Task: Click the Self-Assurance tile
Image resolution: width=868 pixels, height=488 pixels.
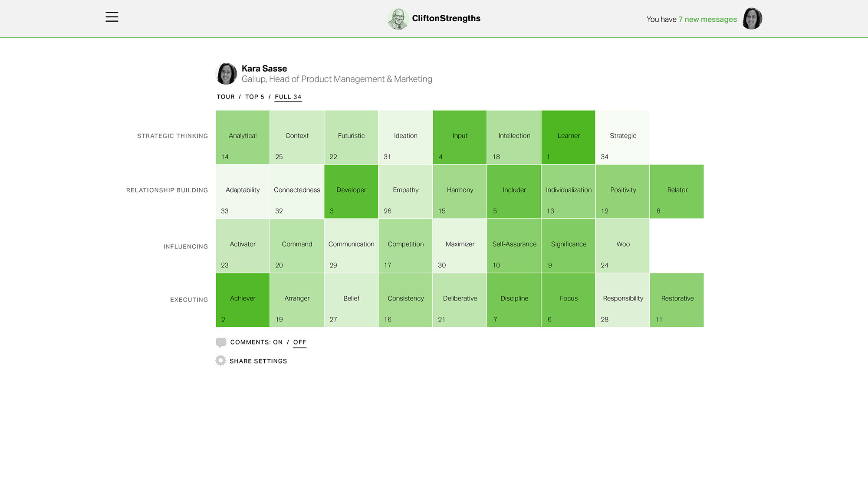Action: (x=514, y=246)
